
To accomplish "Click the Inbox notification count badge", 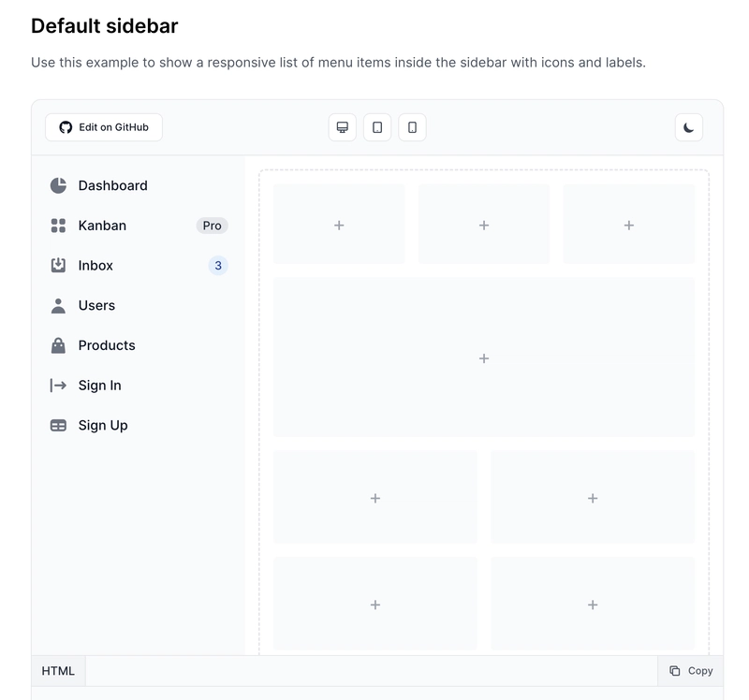I will tap(218, 266).
